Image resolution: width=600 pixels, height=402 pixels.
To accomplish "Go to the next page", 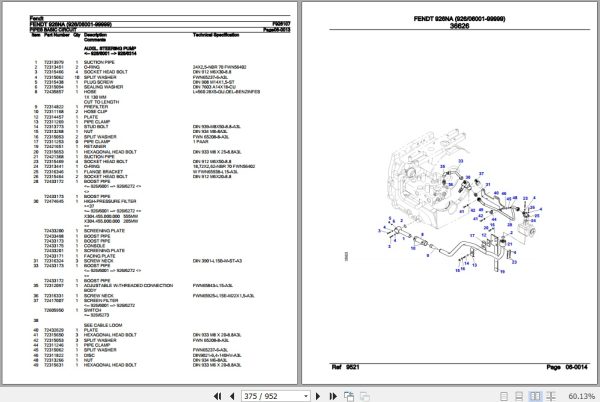I will click(318, 396).
